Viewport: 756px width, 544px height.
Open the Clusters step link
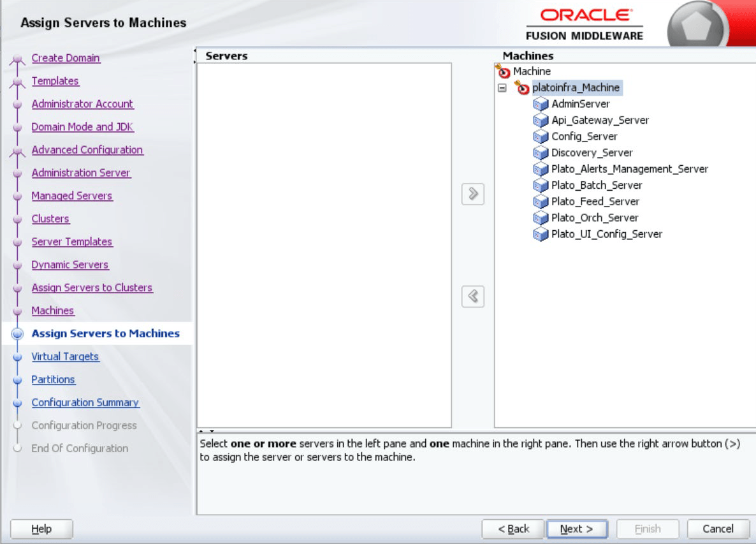tap(50, 219)
